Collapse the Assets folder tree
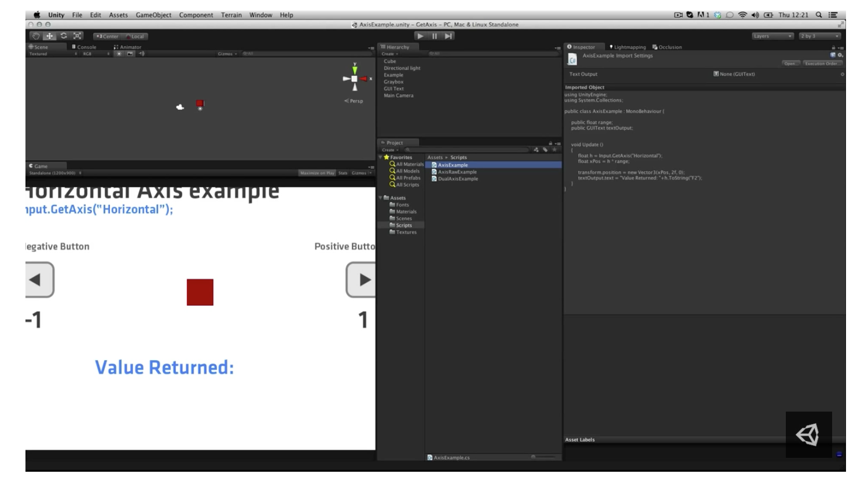The image size is (868, 496). pyautogui.click(x=381, y=198)
